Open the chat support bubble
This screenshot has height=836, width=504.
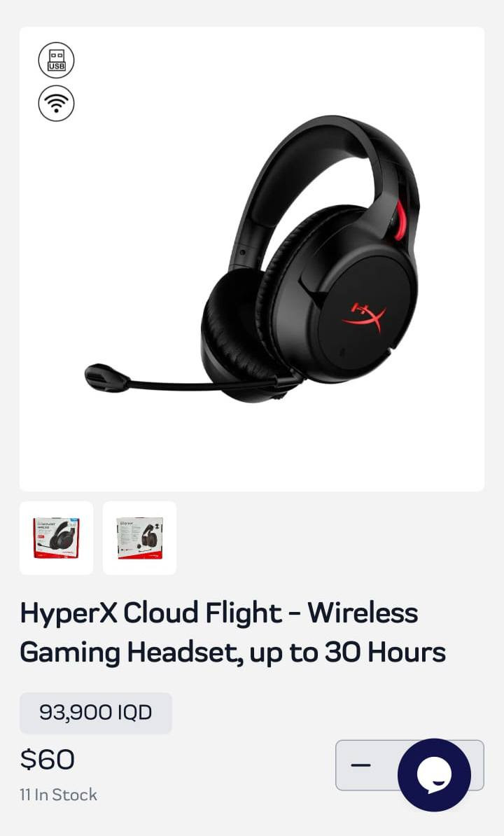tap(434, 774)
